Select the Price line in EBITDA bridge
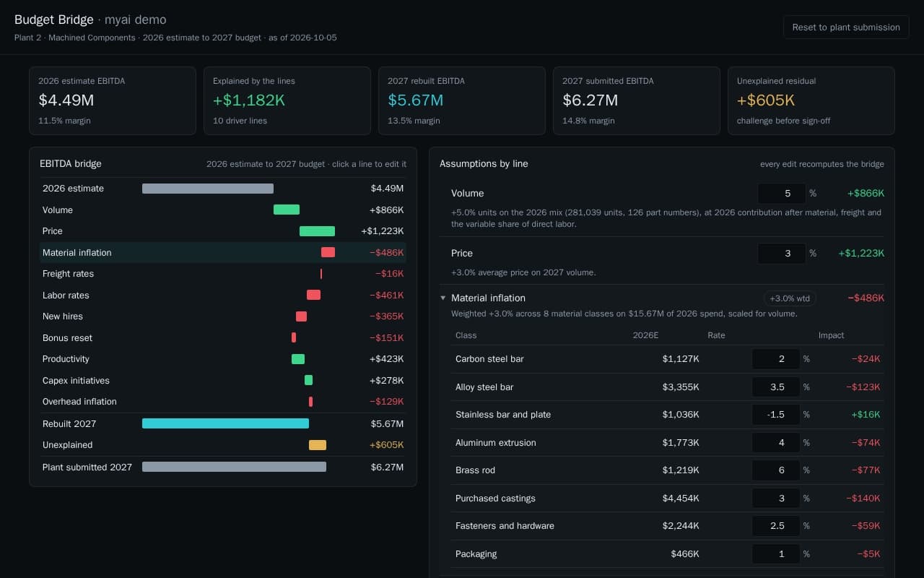Viewport: 924px width, 578px height. [x=223, y=231]
